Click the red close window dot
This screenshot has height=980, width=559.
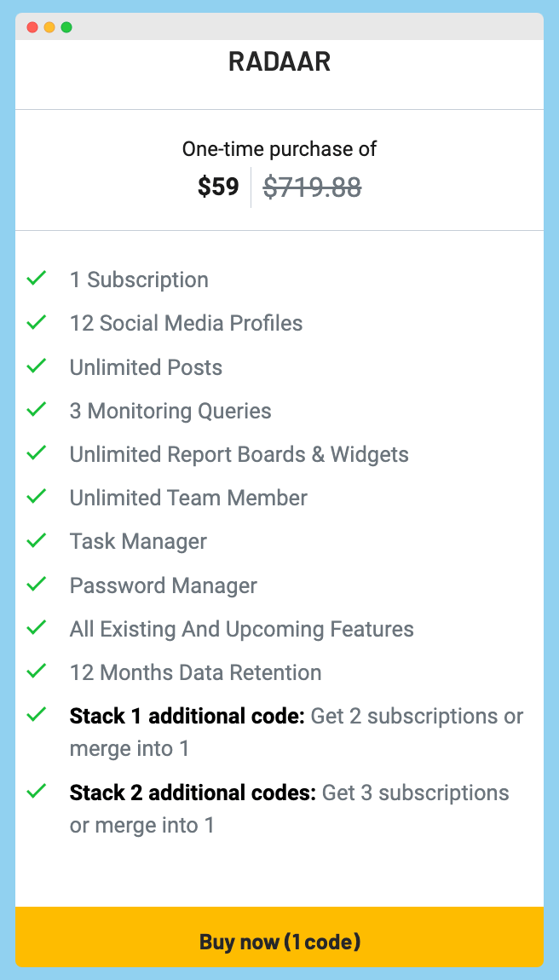[32, 27]
